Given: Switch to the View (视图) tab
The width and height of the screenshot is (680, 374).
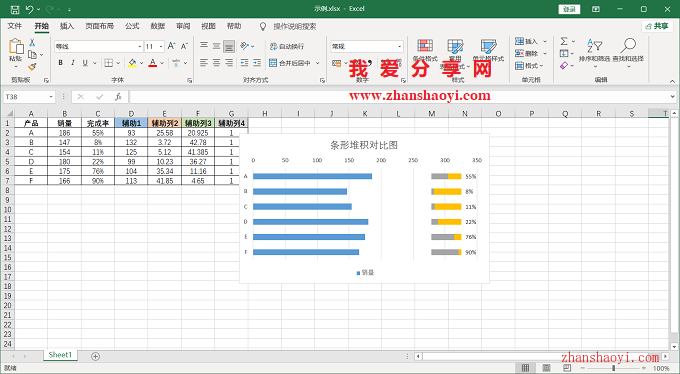Looking at the screenshot, I should pyautogui.click(x=209, y=26).
